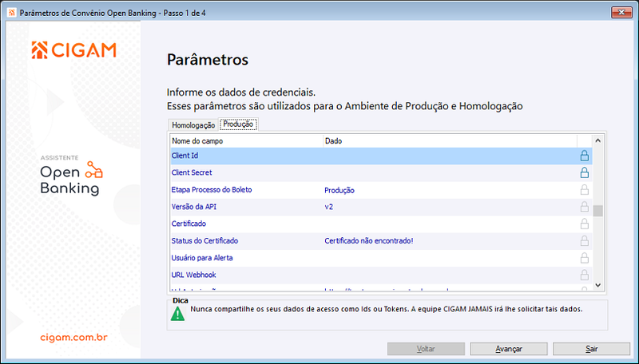
Task: Click the 'v2' API version value
Action: 329,207
